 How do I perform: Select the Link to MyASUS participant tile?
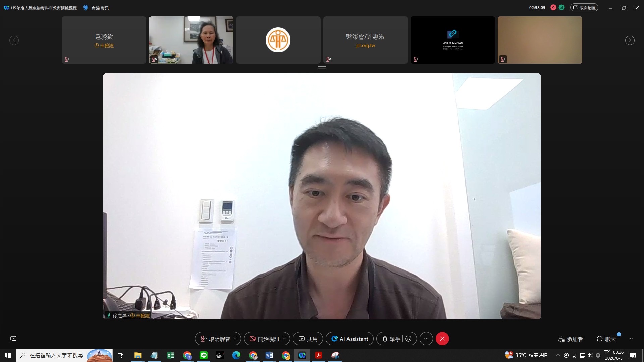(x=453, y=40)
